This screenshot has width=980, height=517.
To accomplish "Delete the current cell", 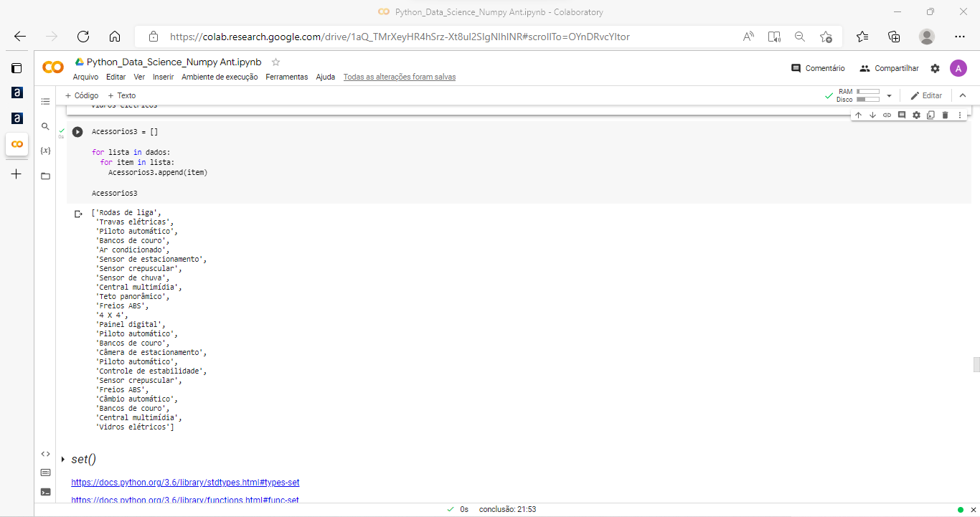I will [x=945, y=115].
